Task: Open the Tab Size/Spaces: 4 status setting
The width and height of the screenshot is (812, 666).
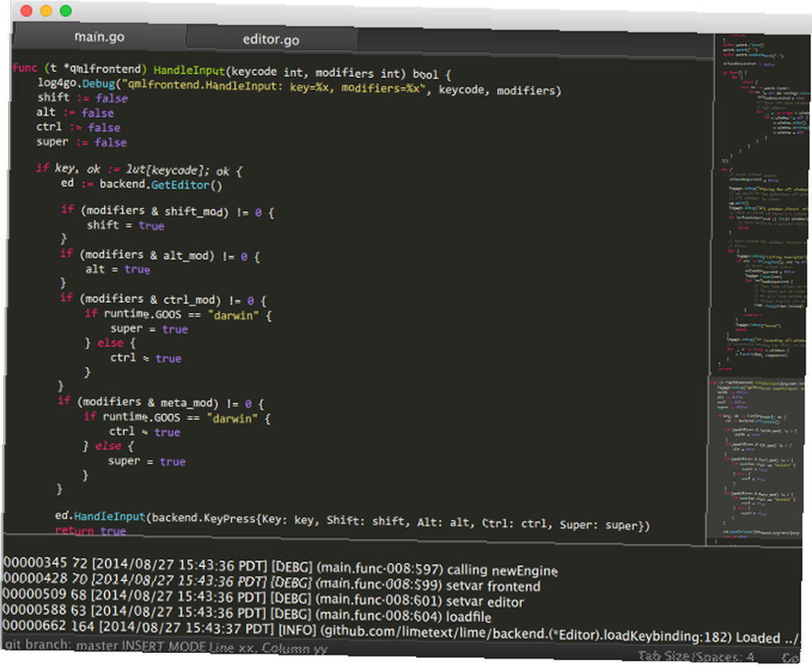Action: click(696, 657)
